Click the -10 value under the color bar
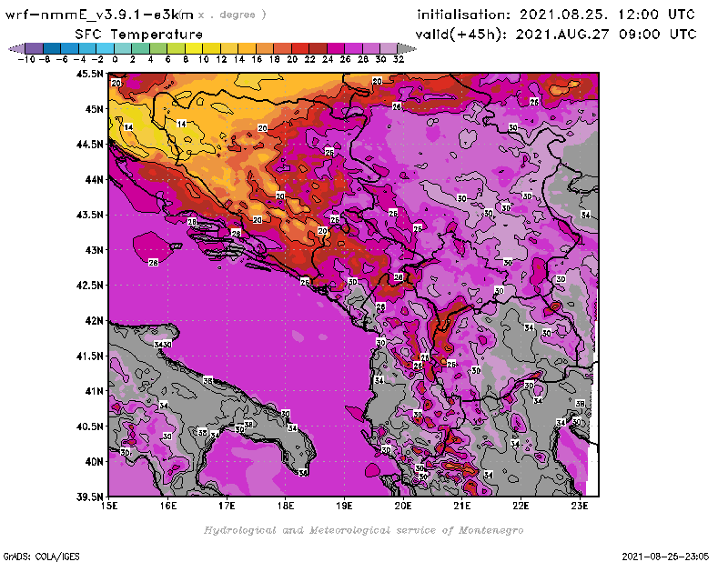This screenshot has width=728, height=562. click(x=26, y=60)
